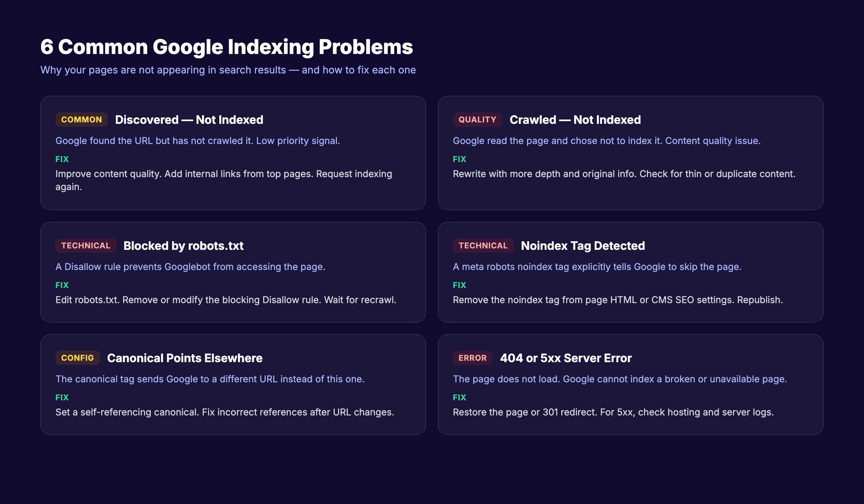Click the FIX label in Noindex card
The height and width of the screenshot is (504, 864).
tap(459, 285)
